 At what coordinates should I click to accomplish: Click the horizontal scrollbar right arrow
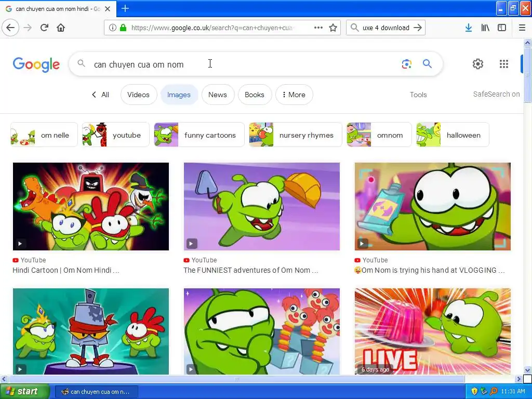click(x=518, y=379)
